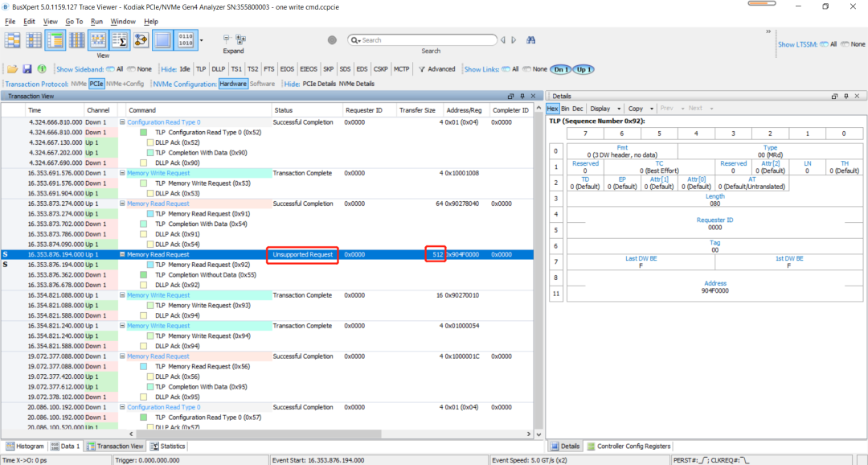Click the collapse tree icon above Expand

click(228, 39)
